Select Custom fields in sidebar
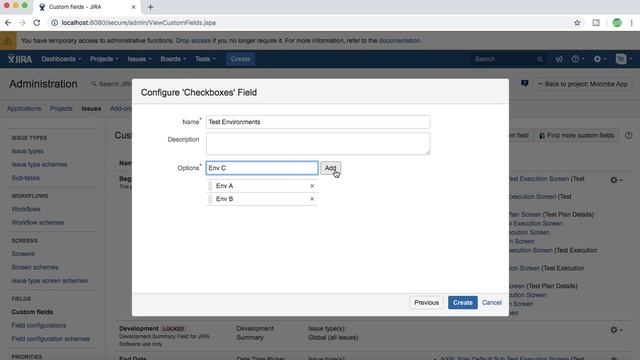The height and width of the screenshot is (360, 640). point(32,312)
